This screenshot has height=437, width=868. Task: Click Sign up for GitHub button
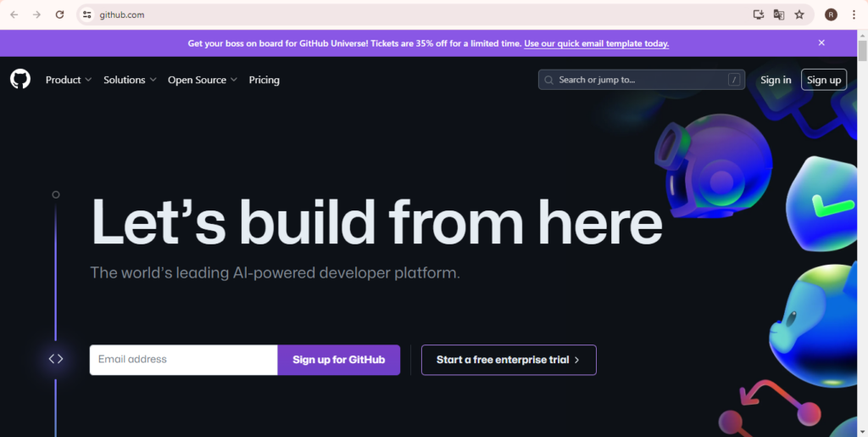(x=339, y=360)
